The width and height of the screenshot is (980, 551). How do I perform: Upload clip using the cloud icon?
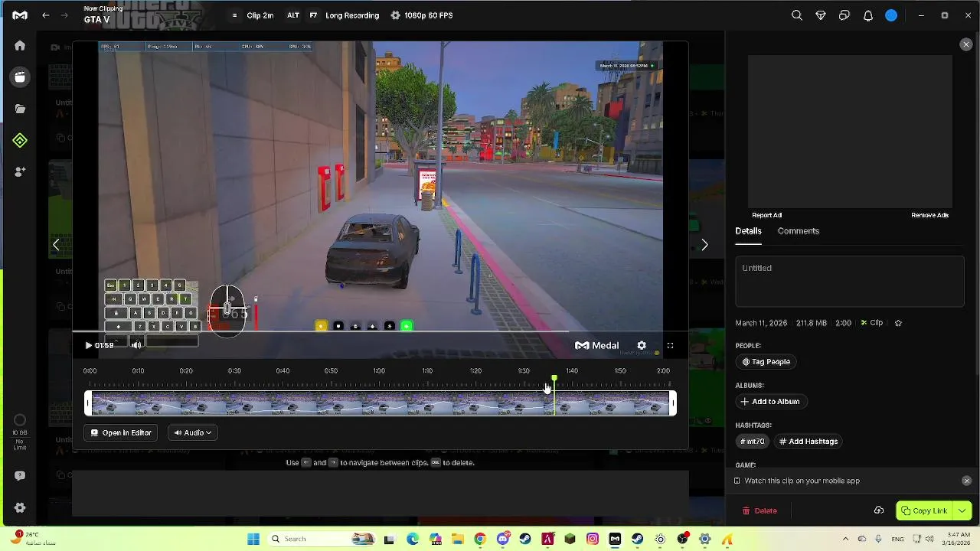[879, 510]
